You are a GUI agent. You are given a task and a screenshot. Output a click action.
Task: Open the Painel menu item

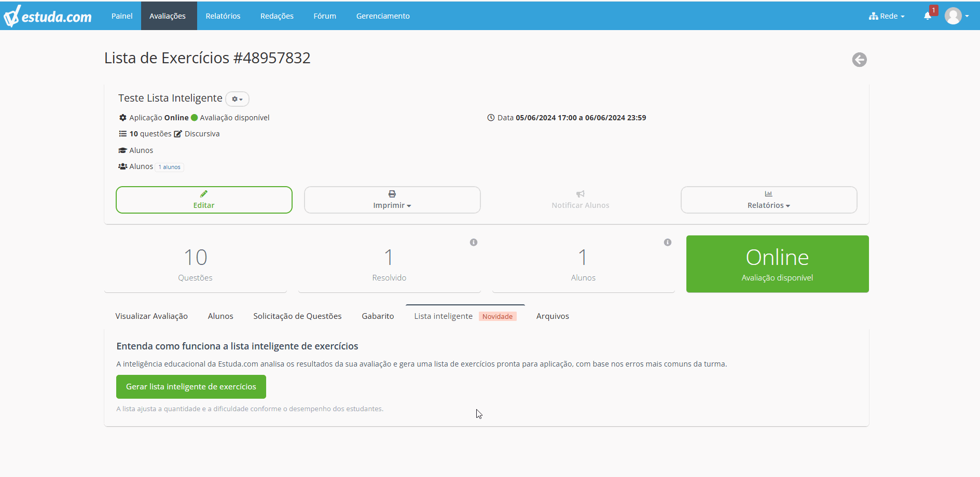click(x=122, y=16)
